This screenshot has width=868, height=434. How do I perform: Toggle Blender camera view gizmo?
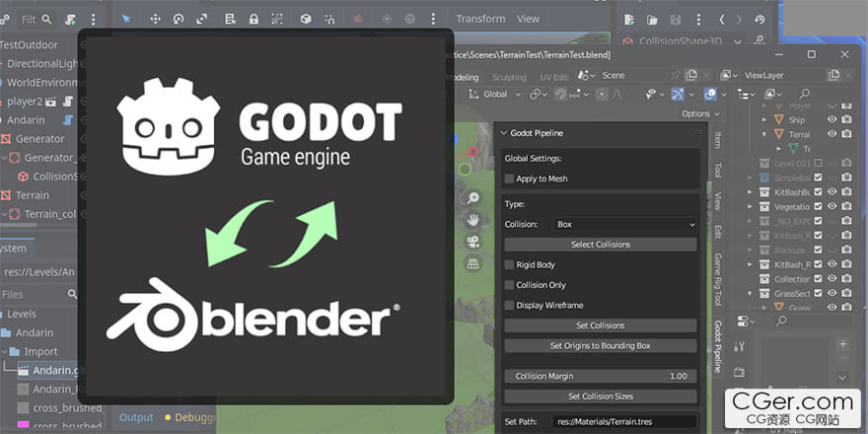(472, 242)
